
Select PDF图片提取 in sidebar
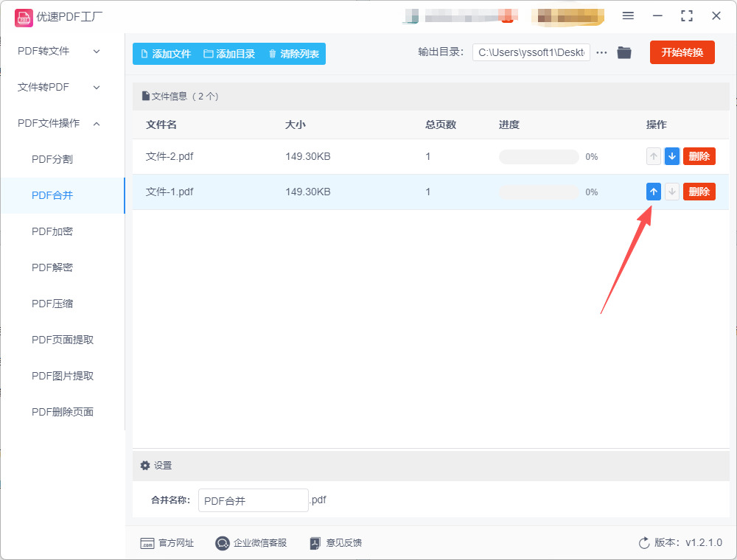pyautogui.click(x=63, y=376)
